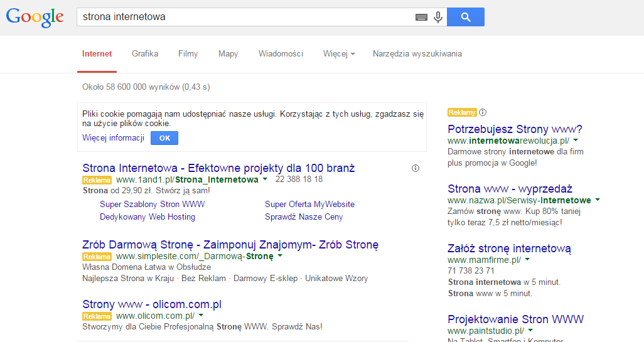This screenshot has height=342, width=644.
Task: Expand the Więcej search category menu
Action: pos(339,54)
